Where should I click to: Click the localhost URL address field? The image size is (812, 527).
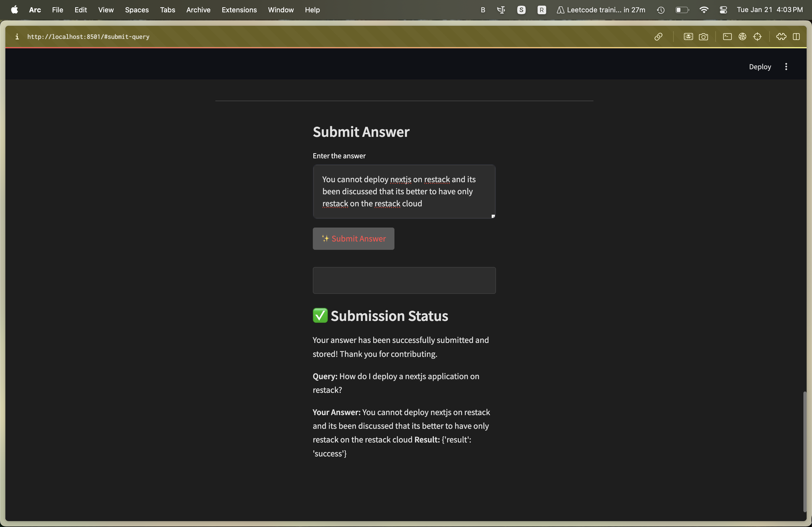point(88,36)
